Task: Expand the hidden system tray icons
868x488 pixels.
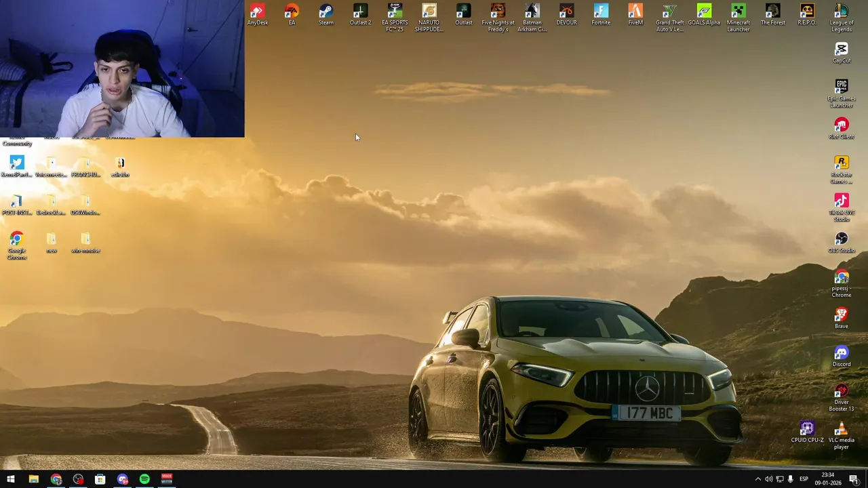Action: pos(757,479)
